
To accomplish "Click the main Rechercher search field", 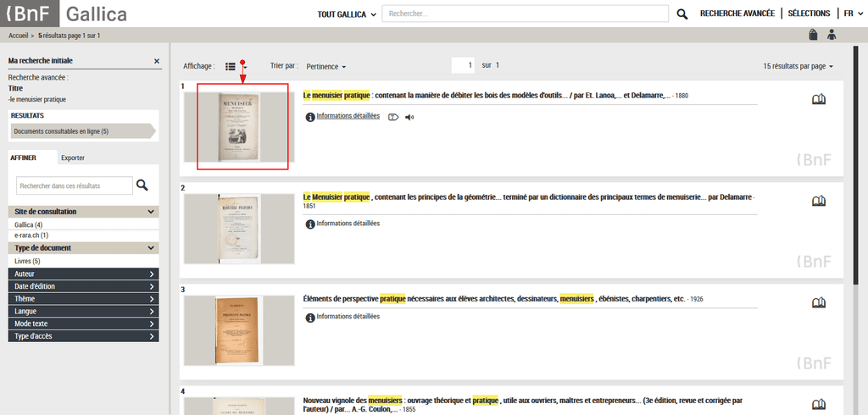I will tap(525, 14).
